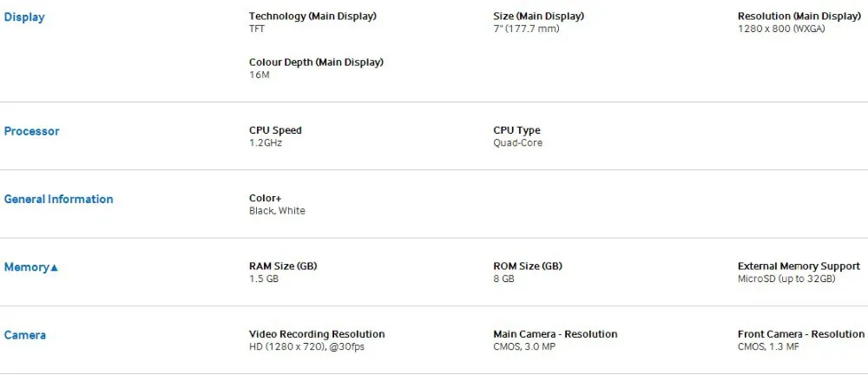This screenshot has height=375, width=868.
Task: Click the TFT display technology value
Action: tap(257, 29)
